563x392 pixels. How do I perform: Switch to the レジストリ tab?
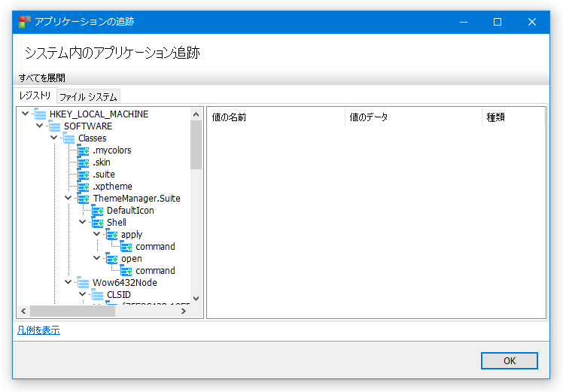point(35,96)
